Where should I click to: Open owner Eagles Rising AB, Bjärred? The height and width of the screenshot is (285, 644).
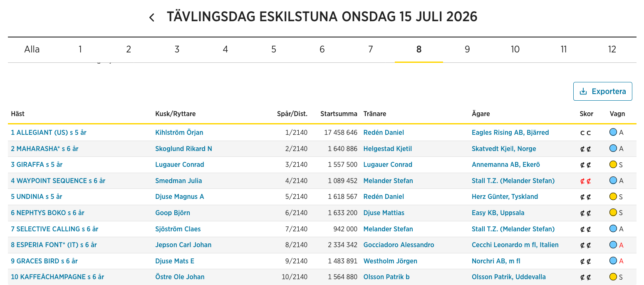point(510,133)
